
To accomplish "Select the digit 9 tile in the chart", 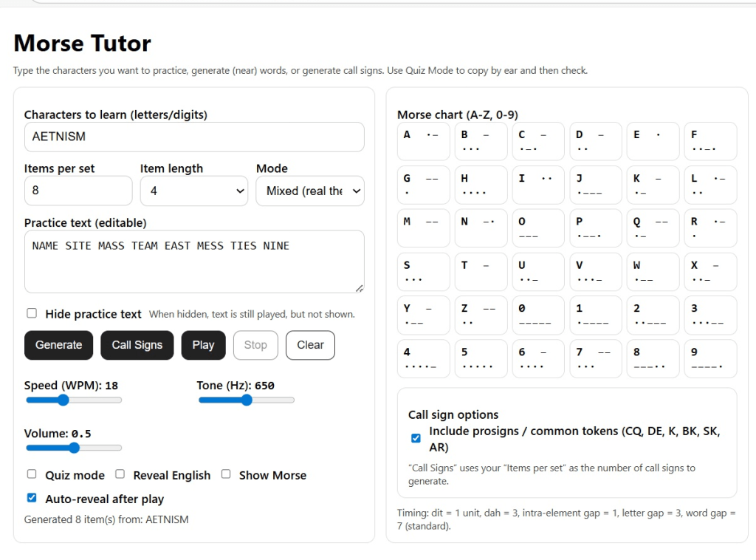I will pos(710,358).
